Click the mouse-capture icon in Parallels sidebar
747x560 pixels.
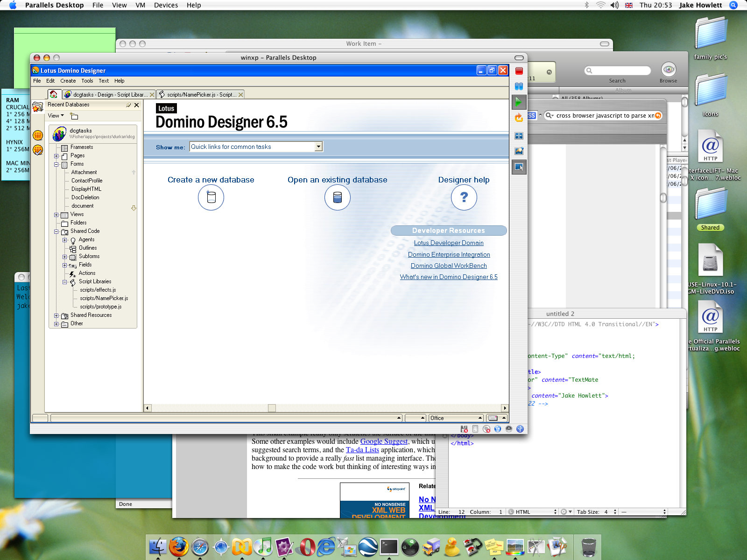(519, 167)
